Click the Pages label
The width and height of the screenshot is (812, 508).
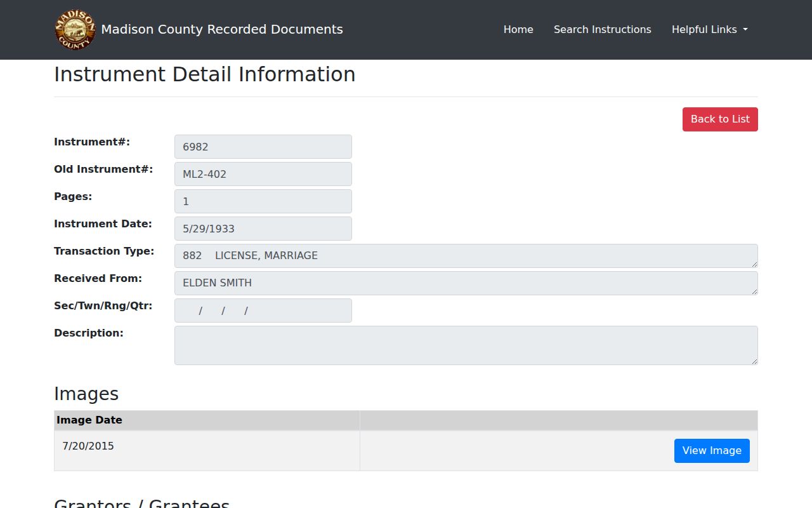point(73,197)
